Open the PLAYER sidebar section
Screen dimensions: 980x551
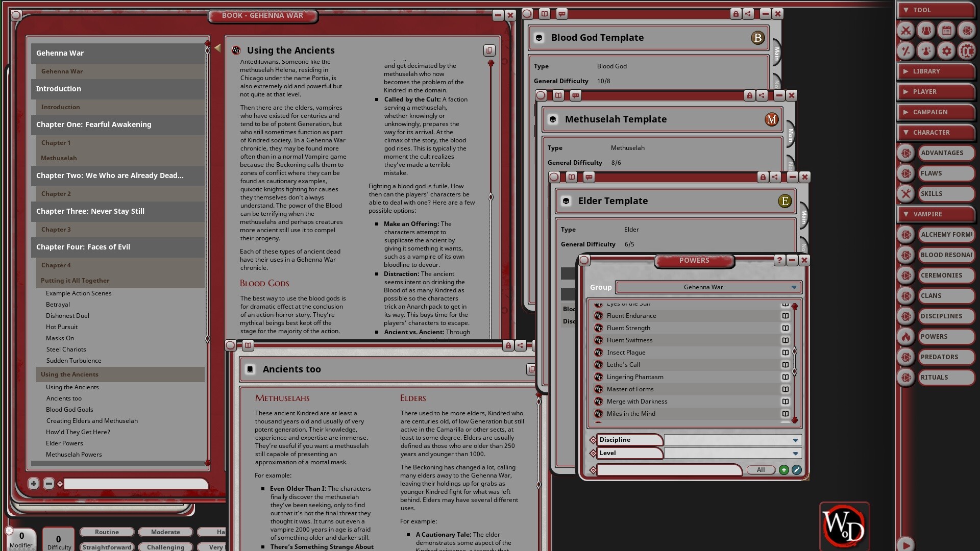[x=936, y=91]
